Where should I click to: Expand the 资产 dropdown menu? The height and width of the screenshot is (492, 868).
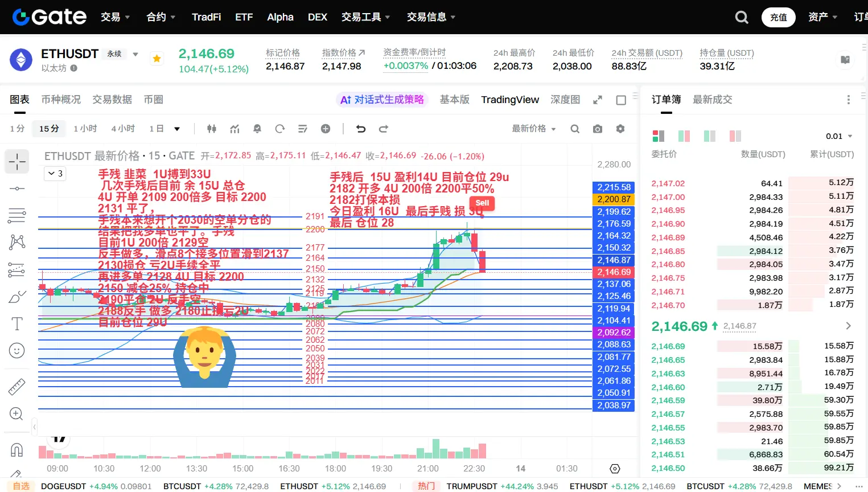pos(823,17)
